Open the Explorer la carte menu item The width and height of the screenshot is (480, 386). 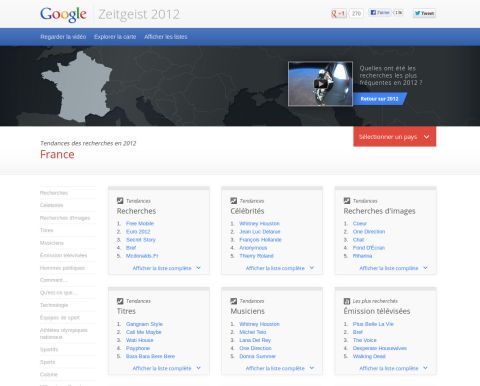115,37
